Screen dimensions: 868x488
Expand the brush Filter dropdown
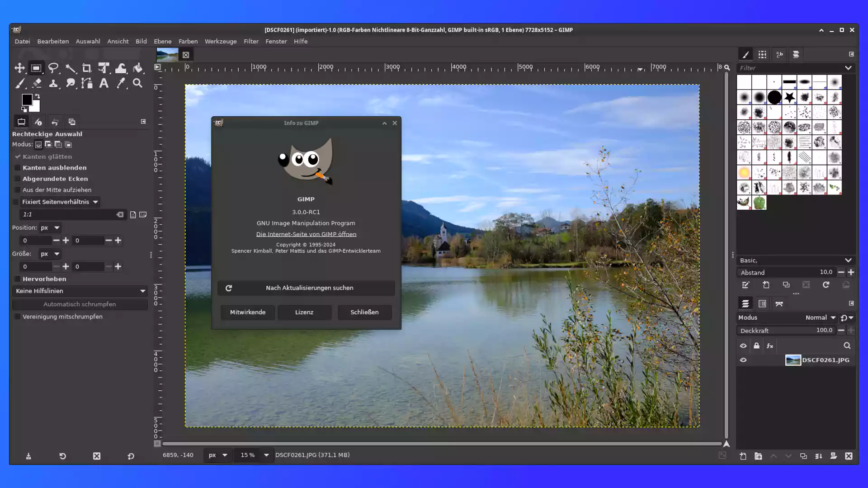[x=848, y=68]
